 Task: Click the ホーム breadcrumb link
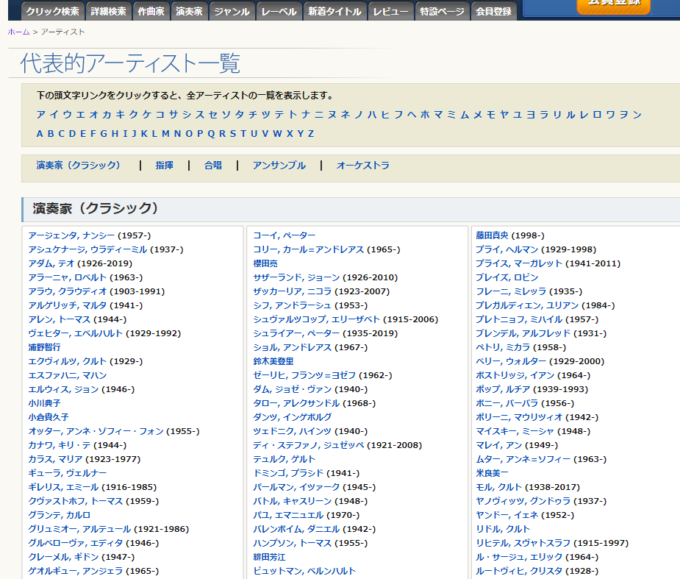pos(18,32)
